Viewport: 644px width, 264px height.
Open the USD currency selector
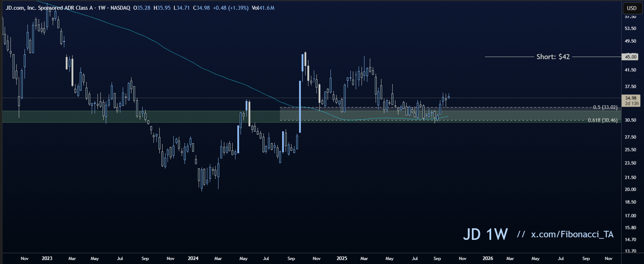click(631, 8)
